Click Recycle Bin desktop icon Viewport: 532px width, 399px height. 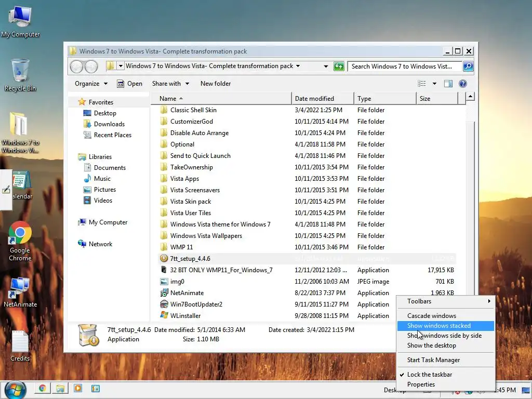[x=20, y=75]
